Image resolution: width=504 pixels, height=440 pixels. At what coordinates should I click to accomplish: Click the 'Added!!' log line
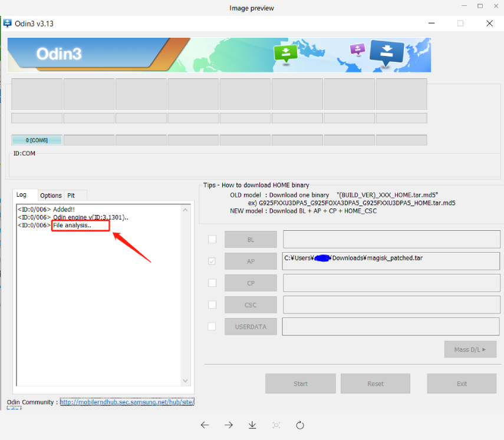coord(47,210)
